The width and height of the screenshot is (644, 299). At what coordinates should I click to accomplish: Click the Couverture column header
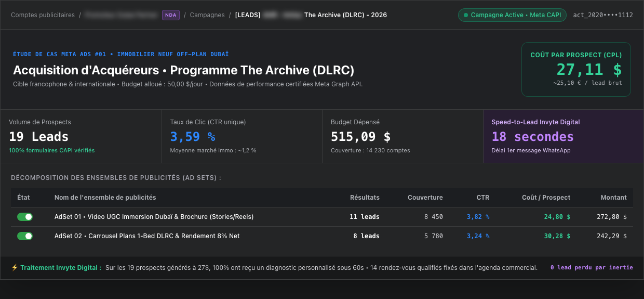click(425, 198)
